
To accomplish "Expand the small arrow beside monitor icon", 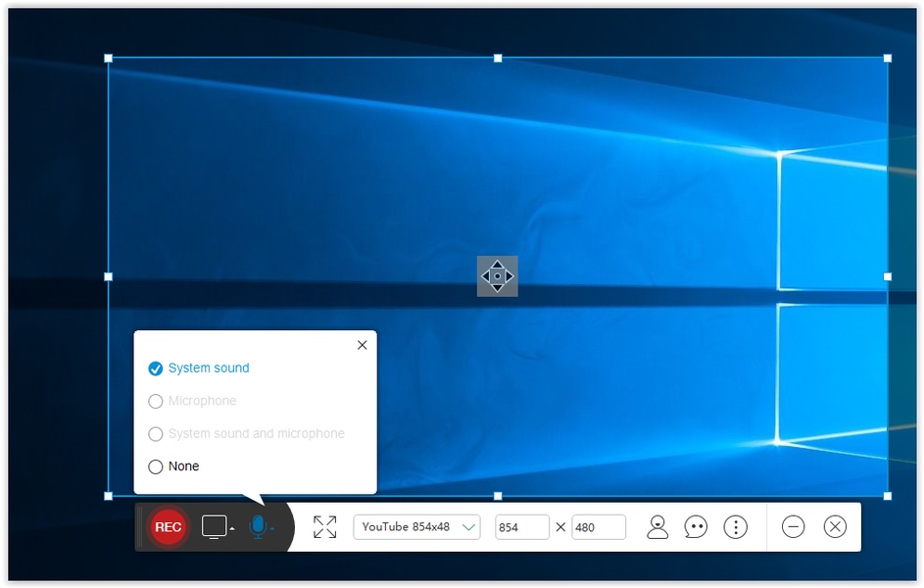I will (232, 529).
